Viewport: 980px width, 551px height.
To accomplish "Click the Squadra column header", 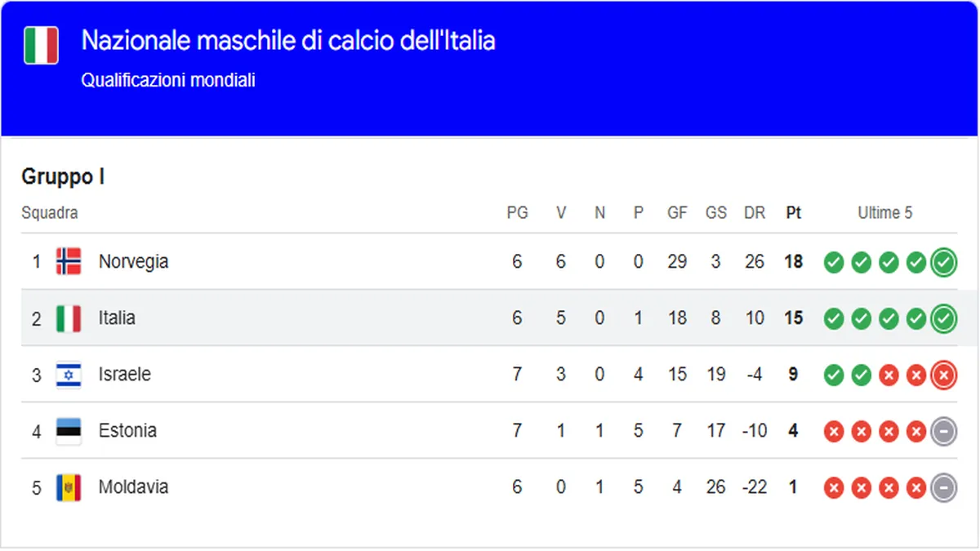I will pos(49,212).
